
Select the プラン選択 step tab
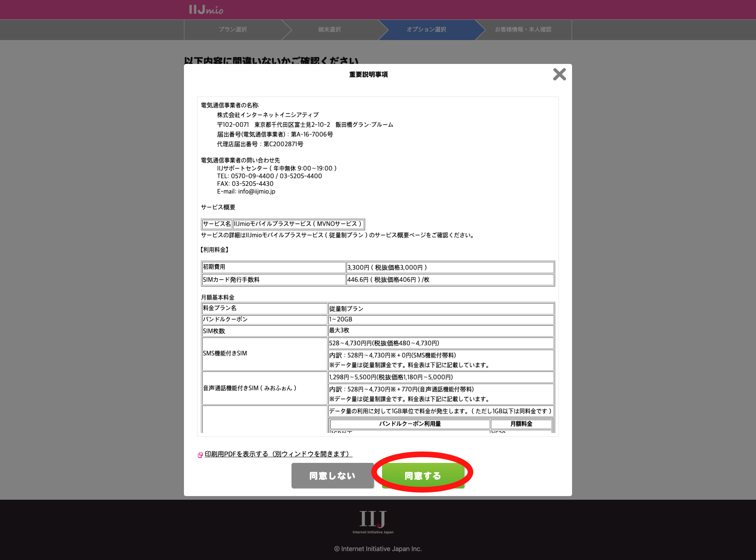click(233, 30)
